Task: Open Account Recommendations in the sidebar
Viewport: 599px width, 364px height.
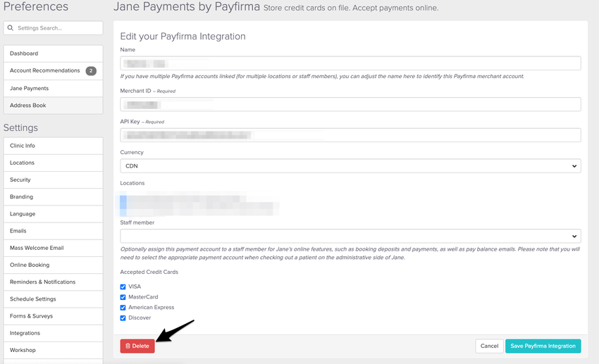Action: [x=45, y=70]
